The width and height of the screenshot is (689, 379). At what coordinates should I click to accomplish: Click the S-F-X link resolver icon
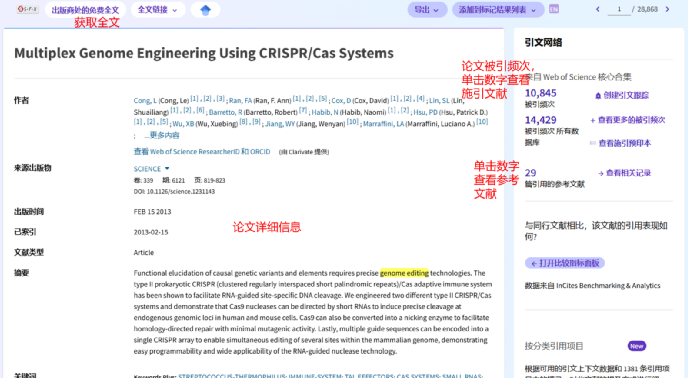(x=27, y=9)
